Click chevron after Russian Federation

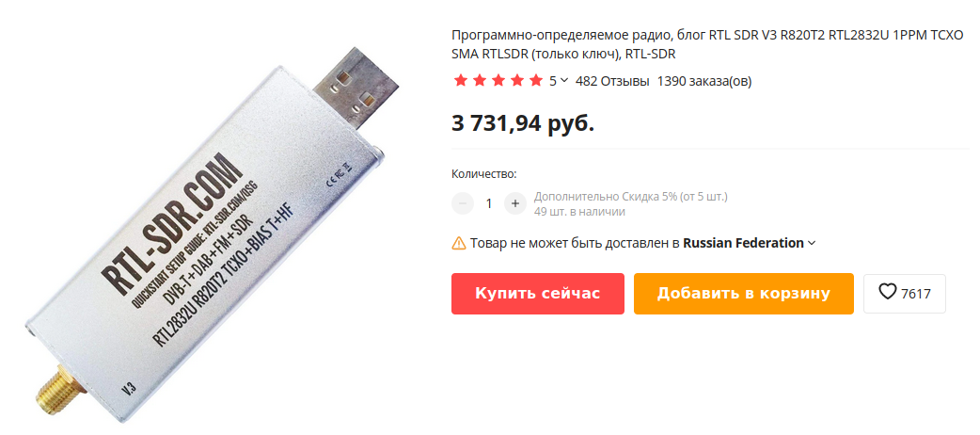tap(812, 243)
